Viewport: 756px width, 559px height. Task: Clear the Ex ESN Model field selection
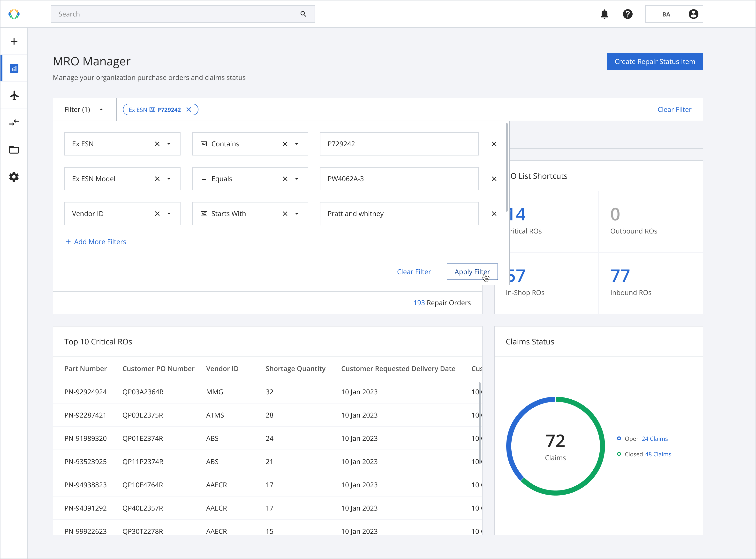point(157,179)
